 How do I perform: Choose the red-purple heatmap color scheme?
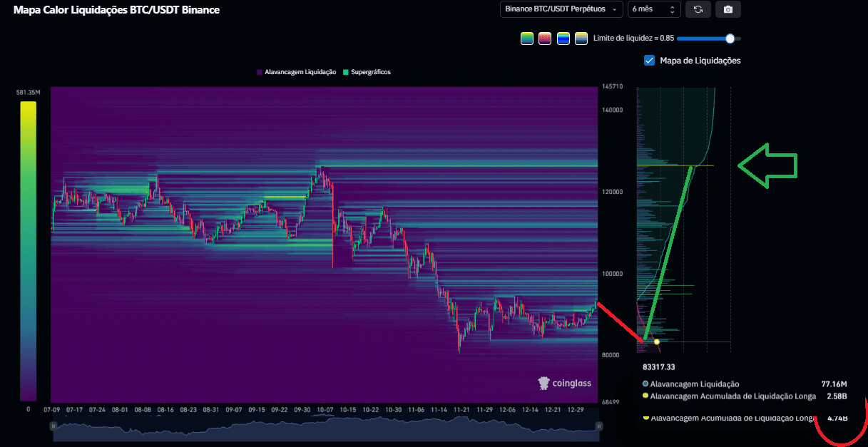[x=546, y=38]
